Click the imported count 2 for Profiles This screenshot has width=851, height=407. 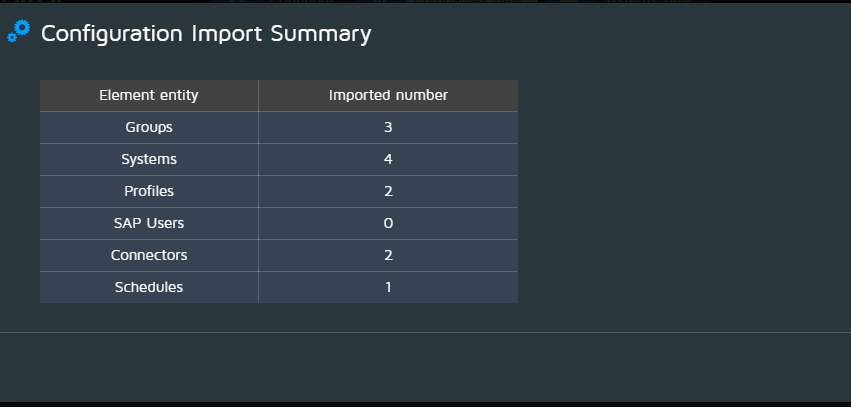[x=388, y=192]
